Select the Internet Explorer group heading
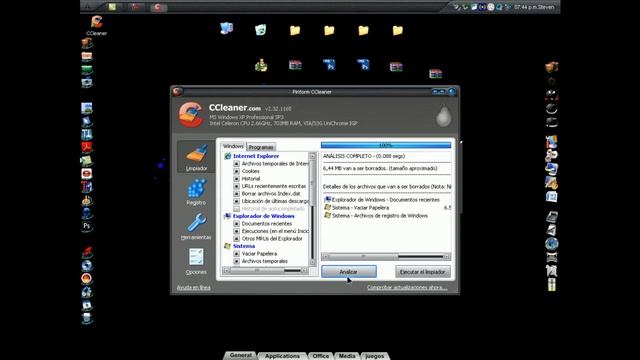This screenshot has width=640, height=360. [x=256, y=156]
